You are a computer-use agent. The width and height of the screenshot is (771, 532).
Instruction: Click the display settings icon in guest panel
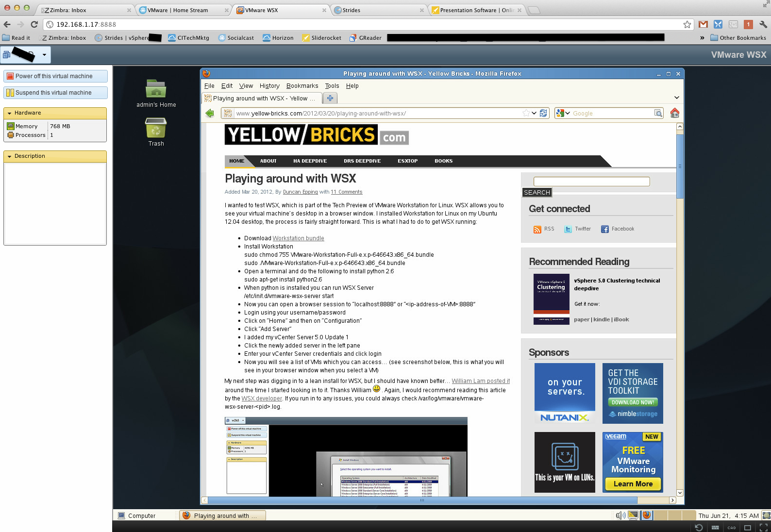(633, 515)
